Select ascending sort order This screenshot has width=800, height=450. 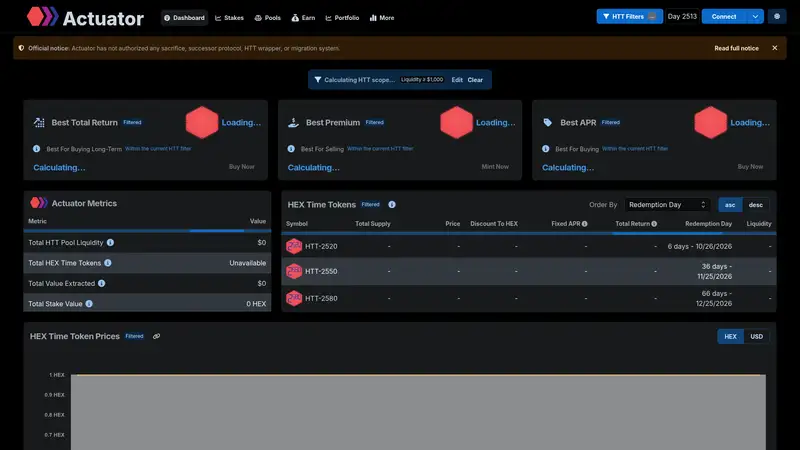pyautogui.click(x=730, y=205)
